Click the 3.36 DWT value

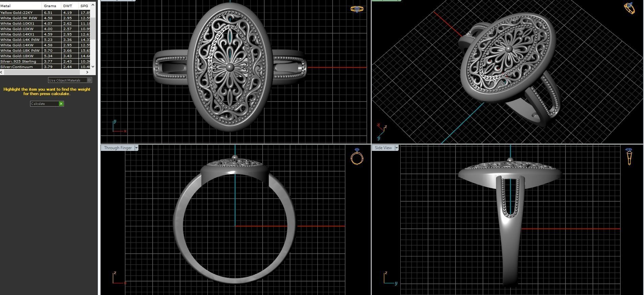[67, 40]
